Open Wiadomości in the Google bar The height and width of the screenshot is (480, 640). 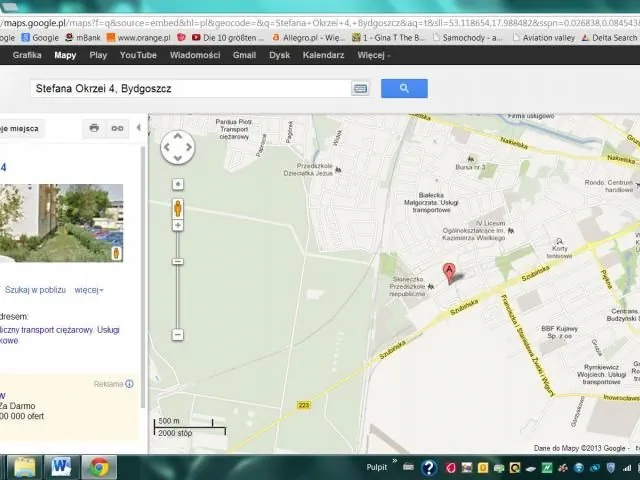(x=195, y=55)
